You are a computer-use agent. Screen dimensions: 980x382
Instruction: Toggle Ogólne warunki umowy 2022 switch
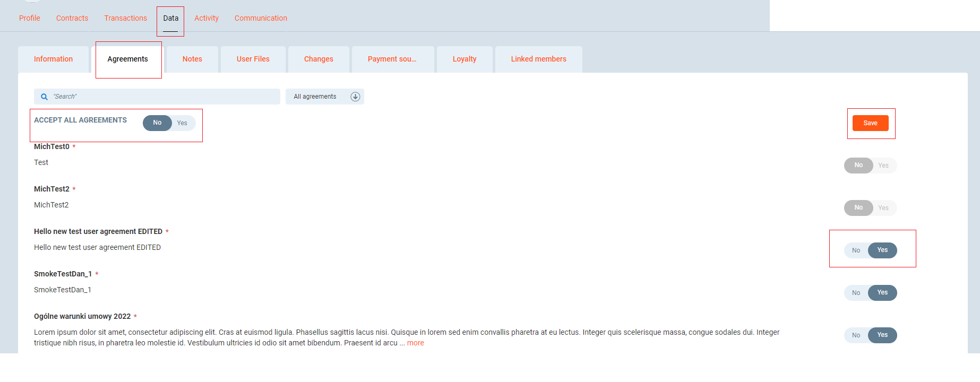point(870,335)
